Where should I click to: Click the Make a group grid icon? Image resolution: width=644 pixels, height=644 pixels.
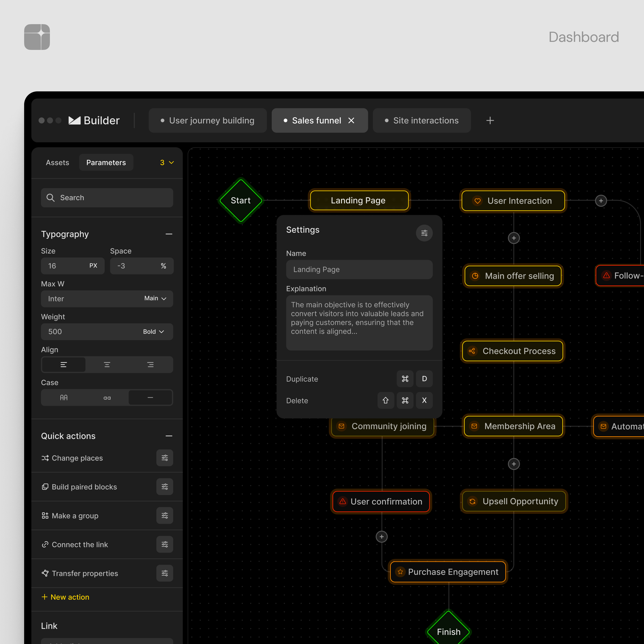[45, 515]
